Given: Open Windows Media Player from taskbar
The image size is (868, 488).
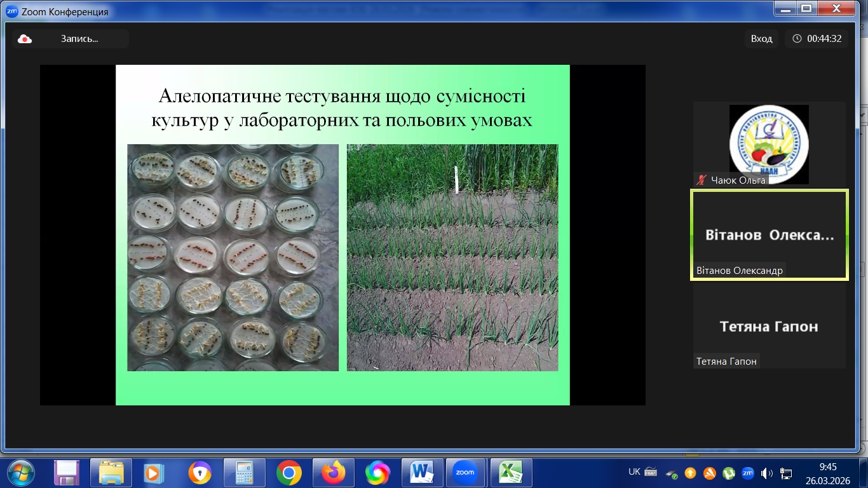Looking at the screenshot, I should [x=154, y=473].
